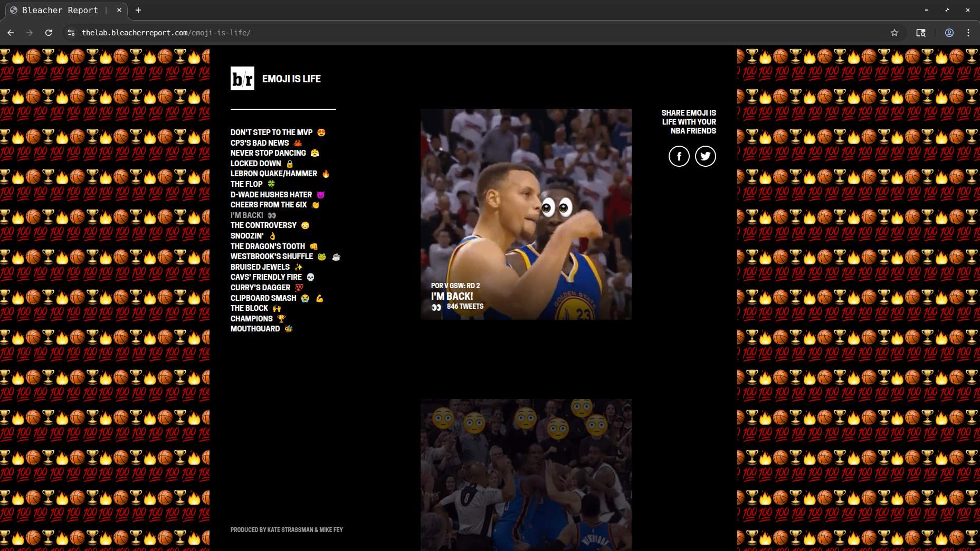This screenshot has width=980, height=551.
Task: Open a new browser tab
Action: 138,10
